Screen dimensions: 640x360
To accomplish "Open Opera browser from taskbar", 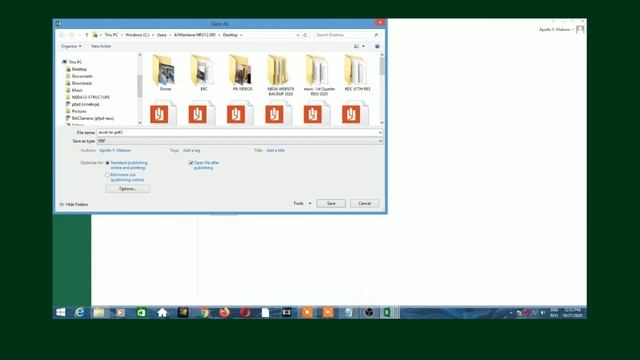I will point(245,312).
